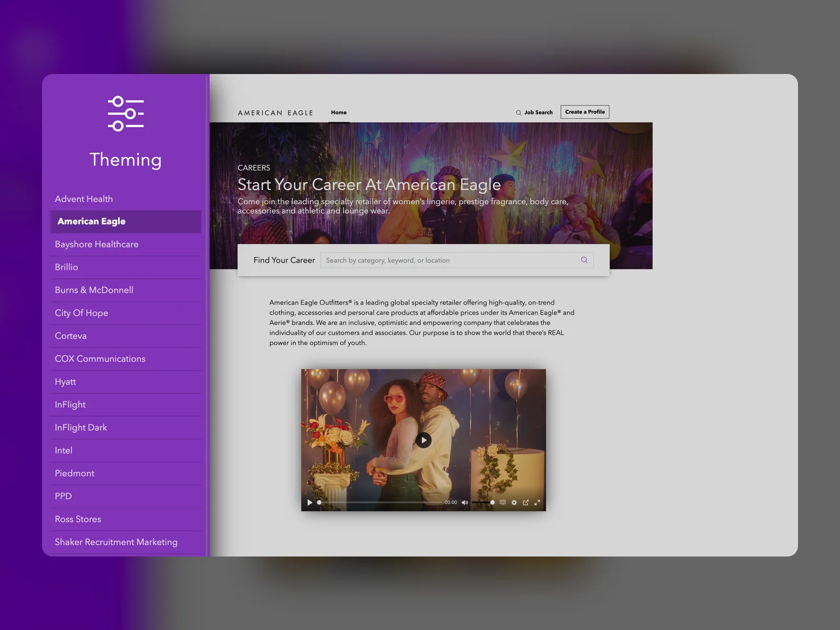Choose the City Of Hope theme

coord(125,313)
